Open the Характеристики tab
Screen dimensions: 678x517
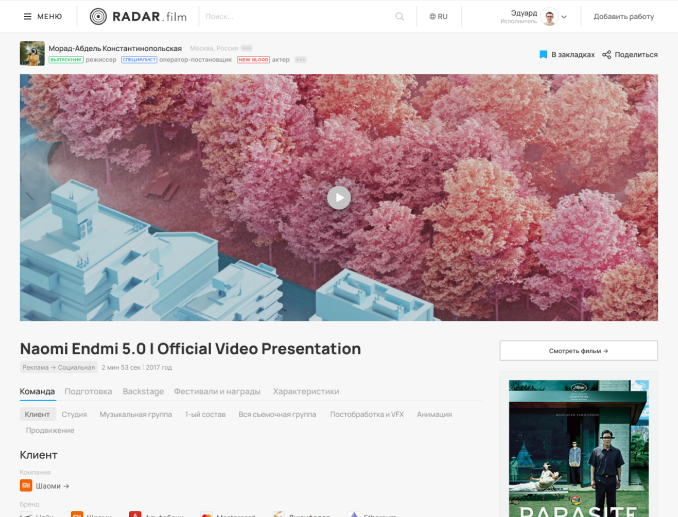coord(306,391)
